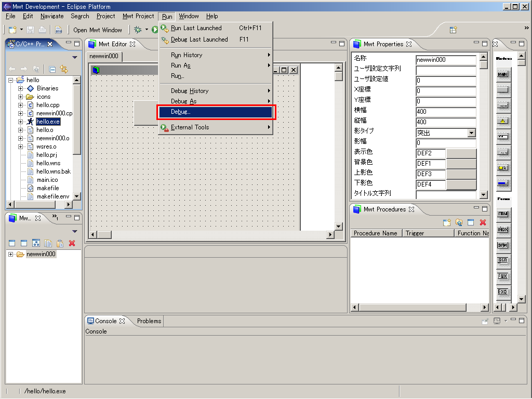The height and width of the screenshot is (399, 532).
Task: Select the warning triangle palette icon
Action: coord(502,121)
